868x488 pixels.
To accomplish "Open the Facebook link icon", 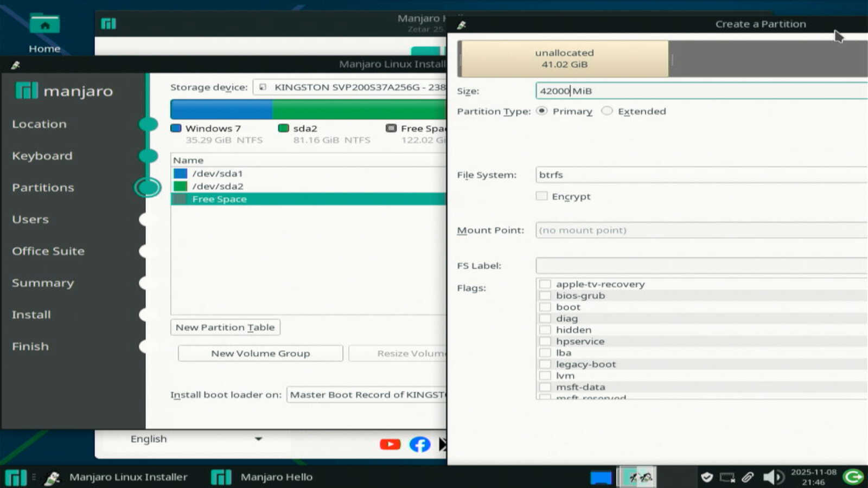I will click(419, 445).
